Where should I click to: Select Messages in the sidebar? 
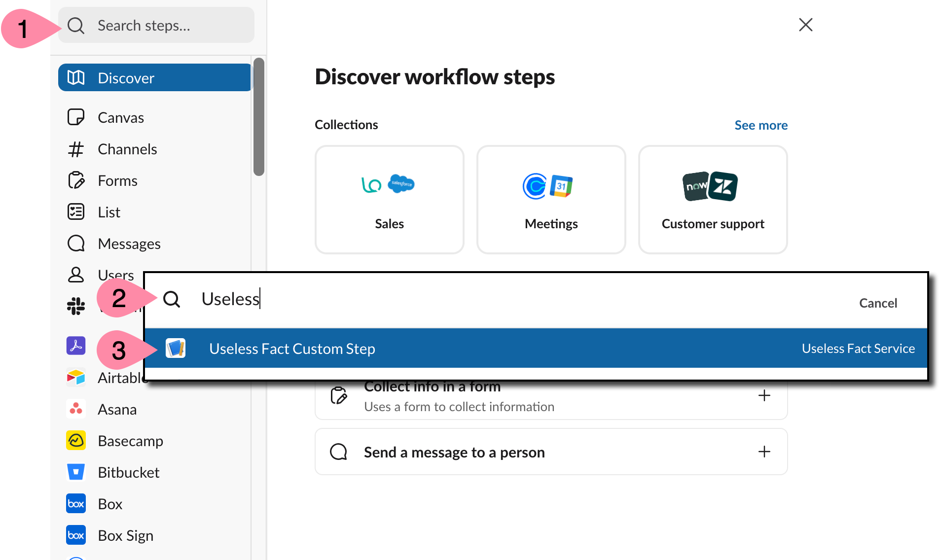coord(129,244)
